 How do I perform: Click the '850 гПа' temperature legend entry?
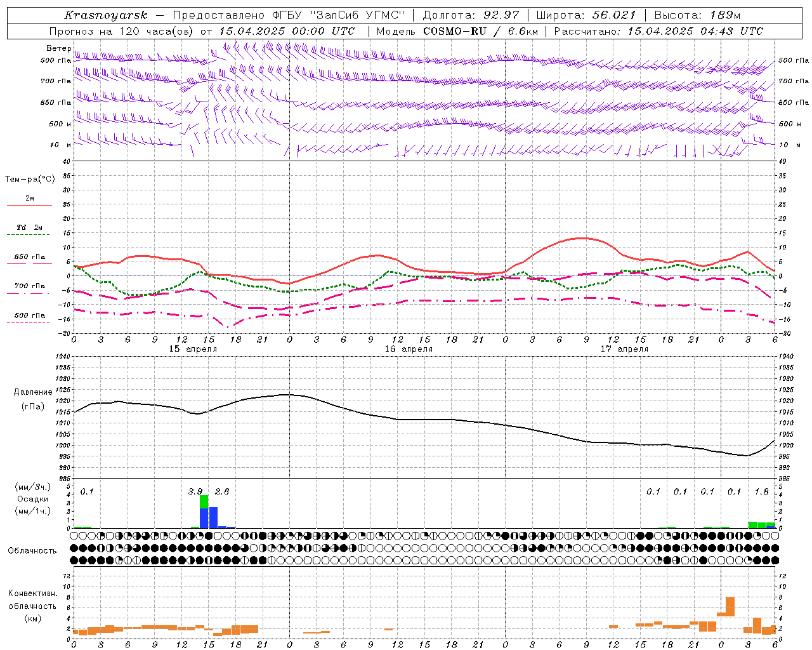pyautogui.click(x=30, y=257)
